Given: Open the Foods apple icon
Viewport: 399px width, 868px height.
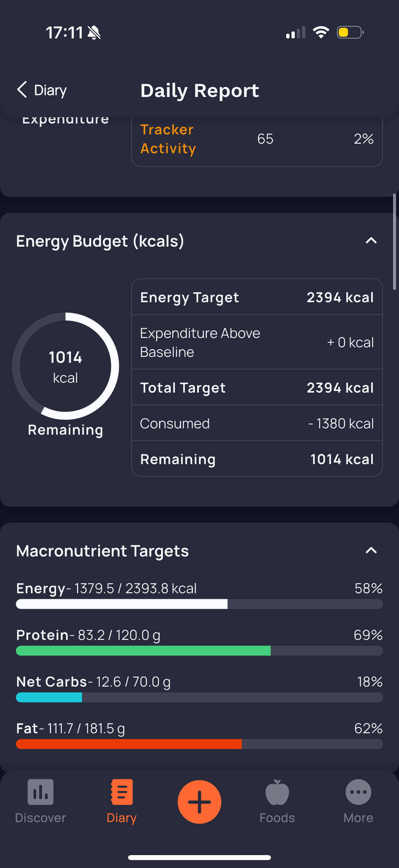Looking at the screenshot, I should [x=277, y=792].
